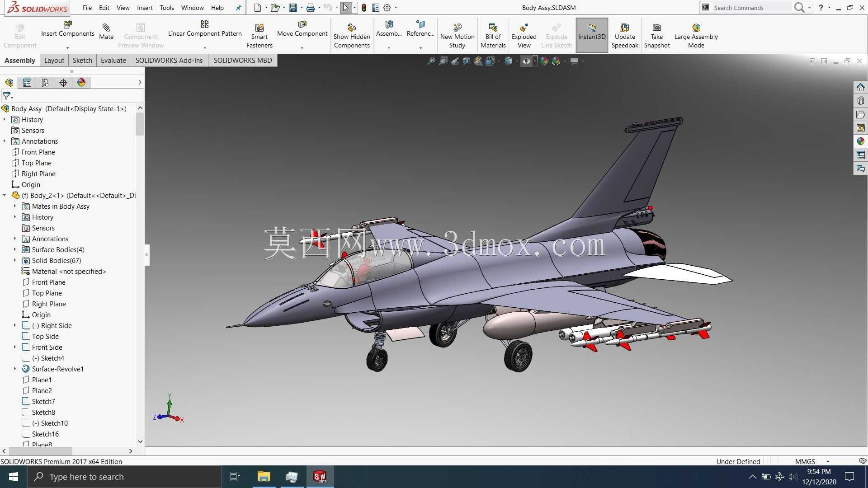Open FeatureManager Design Tree tab
Viewport: 868px width, 488px height.
(x=9, y=82)
